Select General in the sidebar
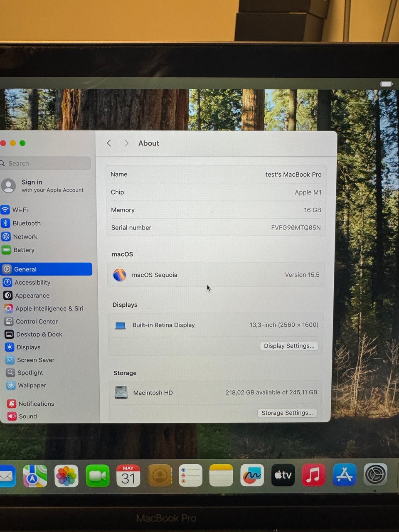 (x=46, y=269)
